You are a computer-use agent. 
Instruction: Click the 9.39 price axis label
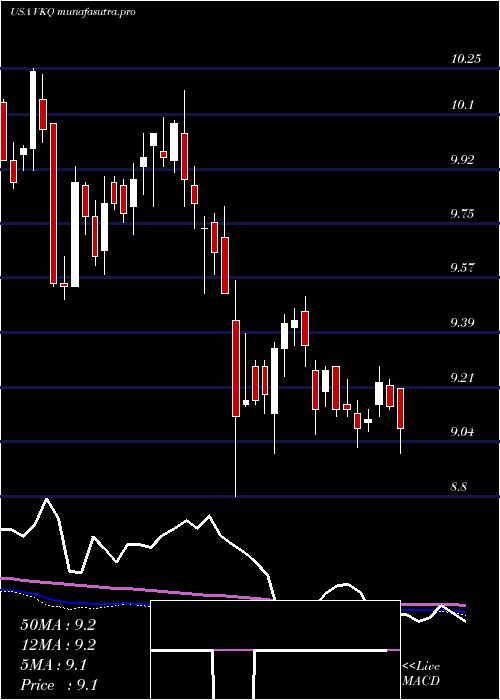coord(464,322)
